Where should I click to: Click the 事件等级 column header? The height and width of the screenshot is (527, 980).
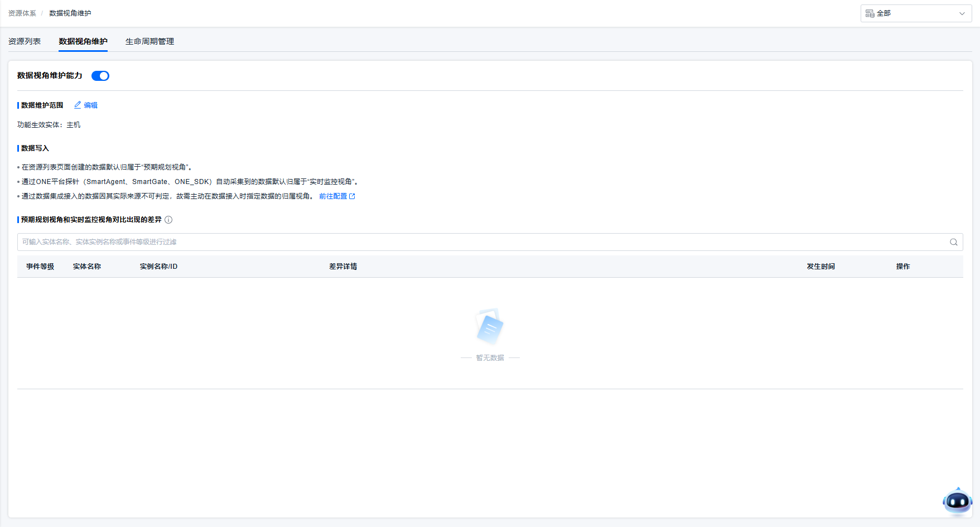pyautogui.click(x=40, y=267)
